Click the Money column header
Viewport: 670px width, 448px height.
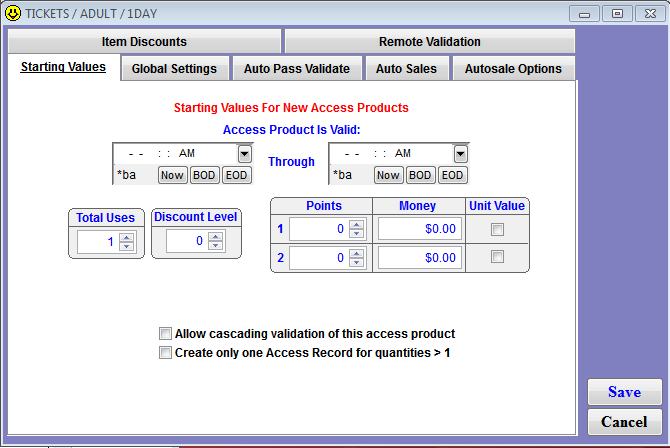[x=417, y=206]
